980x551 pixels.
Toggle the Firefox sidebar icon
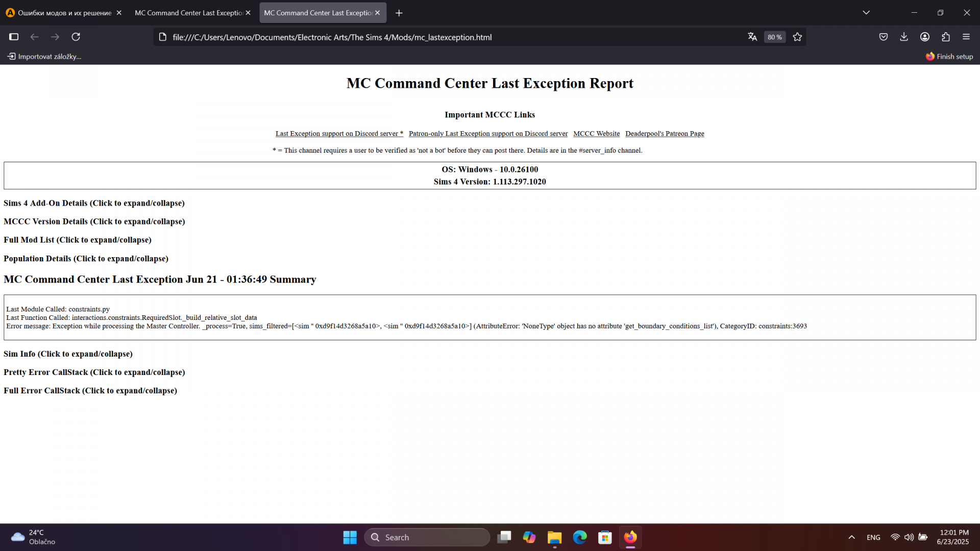coord(14,37)
